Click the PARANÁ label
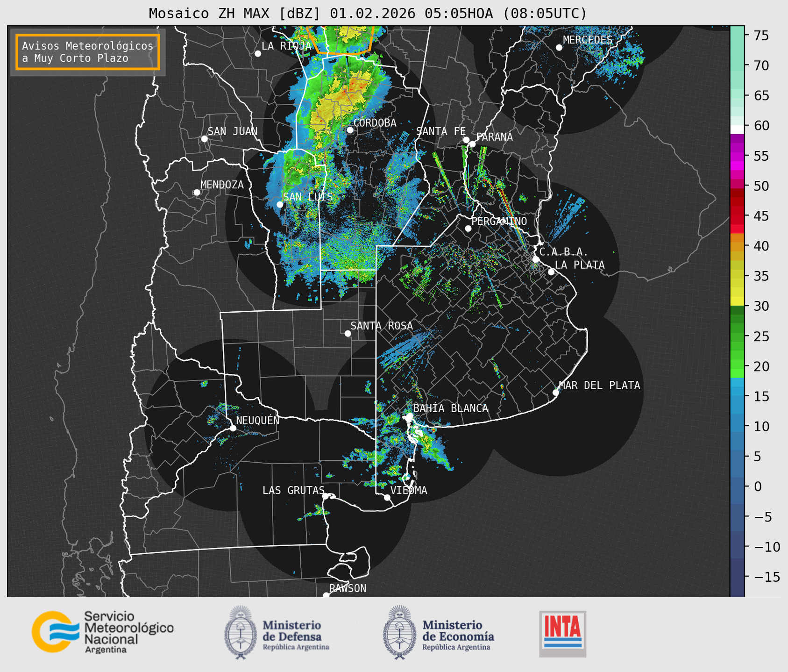Screen dimensions: 788x672 pos(495,137)
